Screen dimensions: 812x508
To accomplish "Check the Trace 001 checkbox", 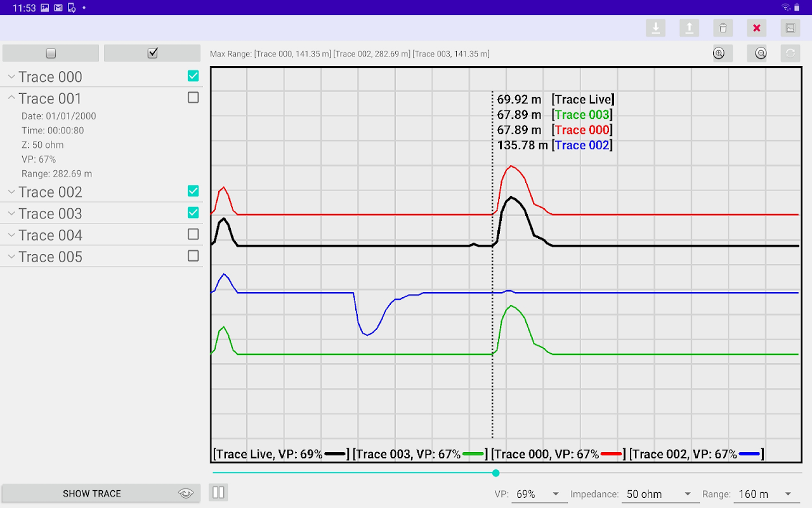I will 193,98.
